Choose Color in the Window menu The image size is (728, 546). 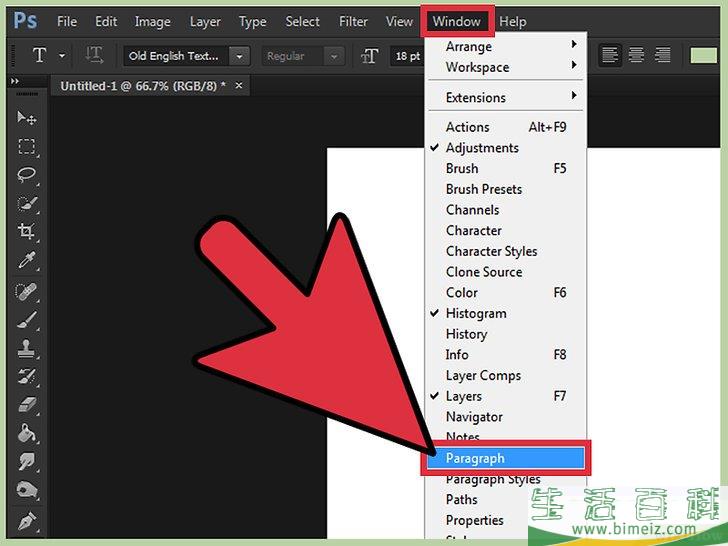point(506,292)
